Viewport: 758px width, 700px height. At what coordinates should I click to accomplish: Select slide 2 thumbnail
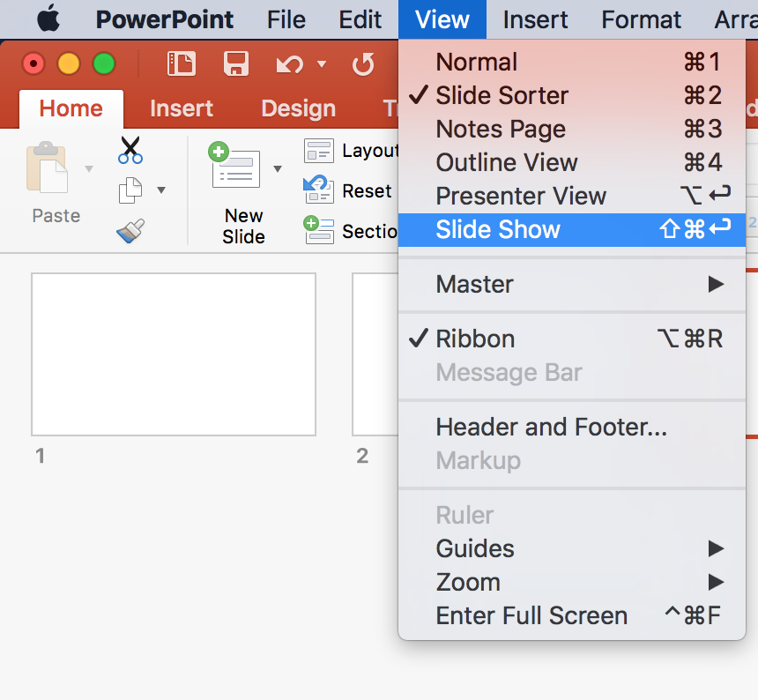click(x=375, y=354)
